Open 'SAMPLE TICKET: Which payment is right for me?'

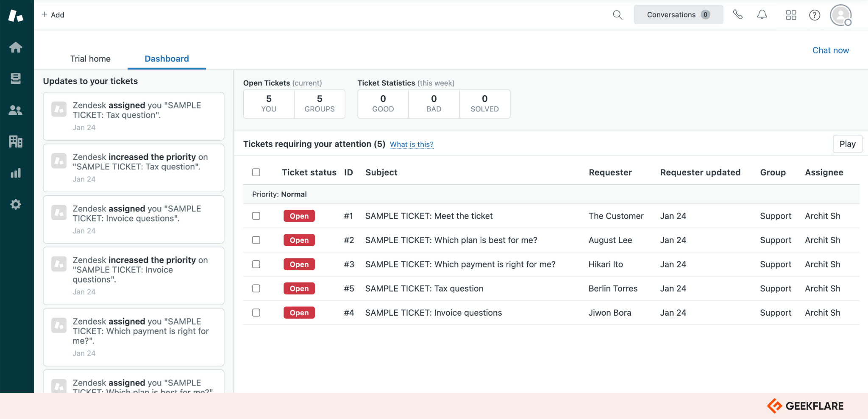[x=460, y=264]
